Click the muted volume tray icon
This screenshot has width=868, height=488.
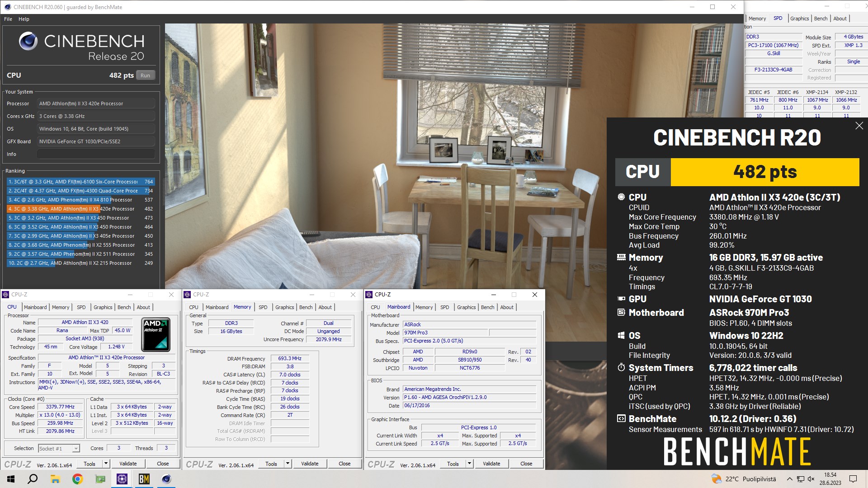pyautogui.click(x=811, y=479)
